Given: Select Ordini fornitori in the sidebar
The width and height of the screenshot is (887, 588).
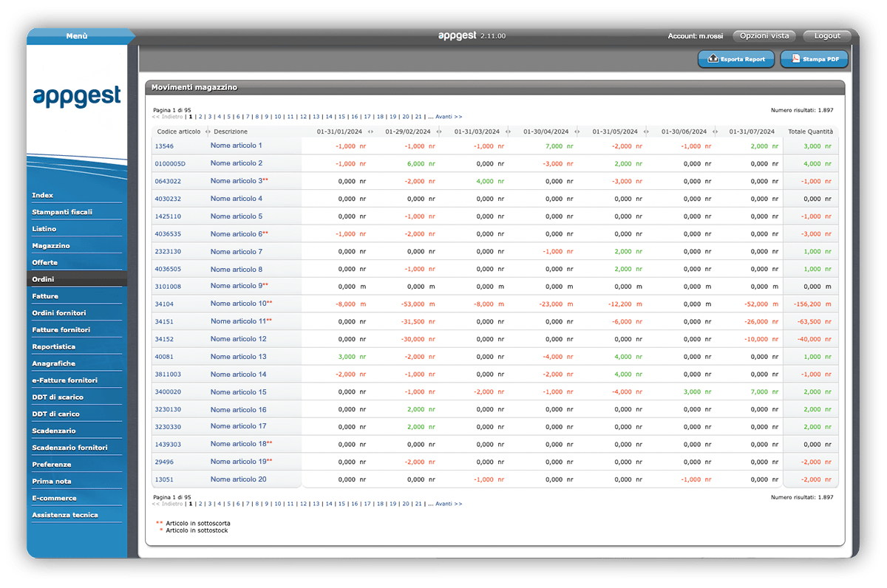Looking at the screenshot, I should pyautogui.click(x=59, y=313).
